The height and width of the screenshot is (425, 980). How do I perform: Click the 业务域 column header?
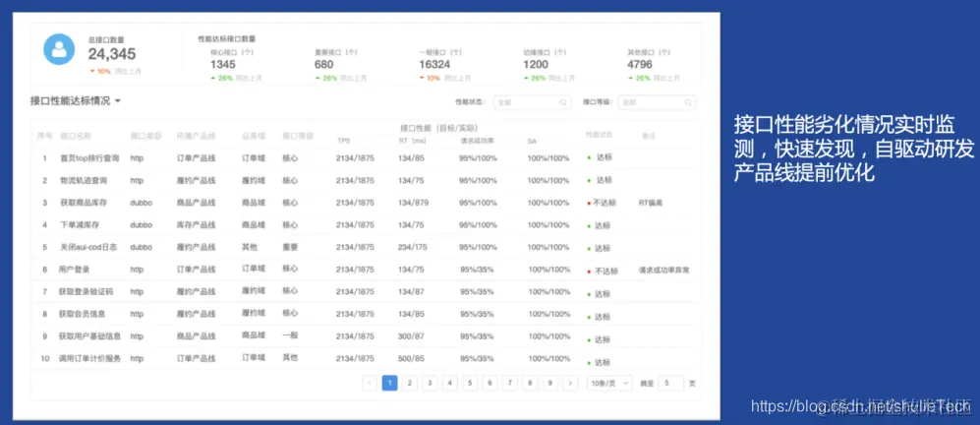tap(254, 135)
